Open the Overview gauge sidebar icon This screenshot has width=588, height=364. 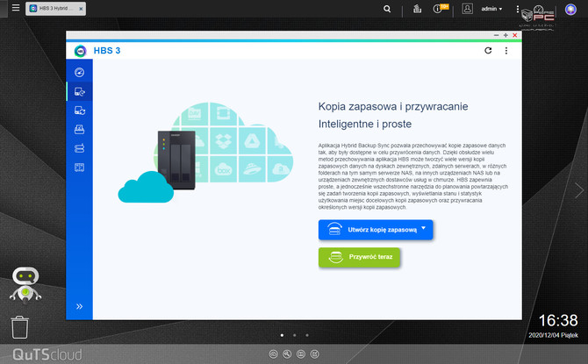pos(79,72)
